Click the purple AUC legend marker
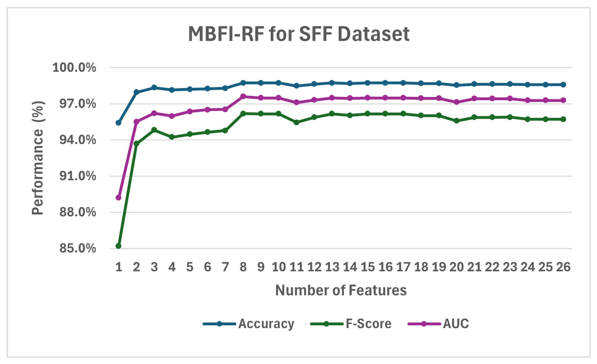 (x=424, y=324)
